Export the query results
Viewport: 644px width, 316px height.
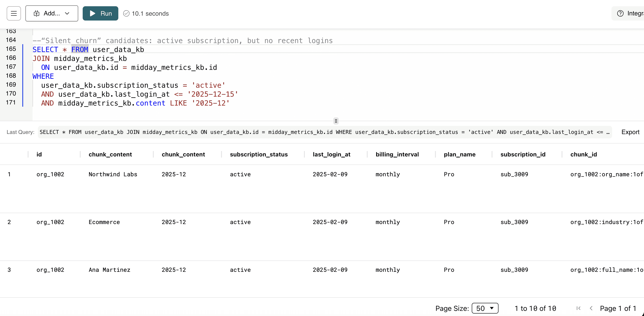pos(630,132)
